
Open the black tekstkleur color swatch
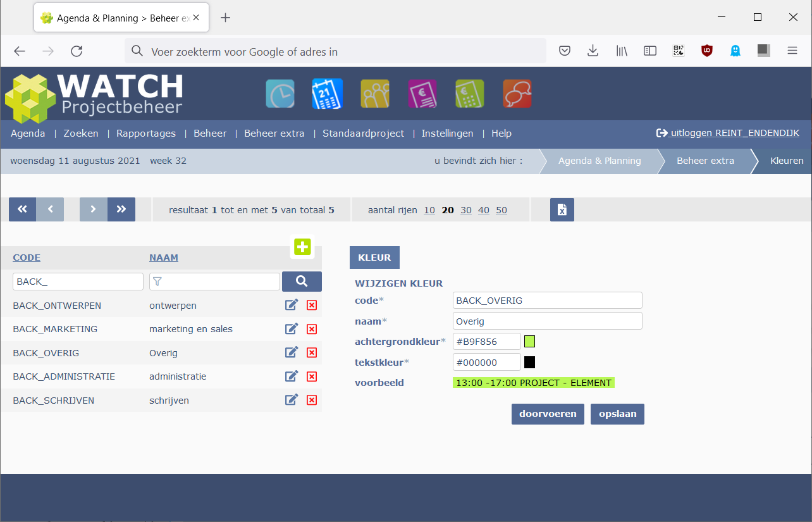tap(530, 363)
